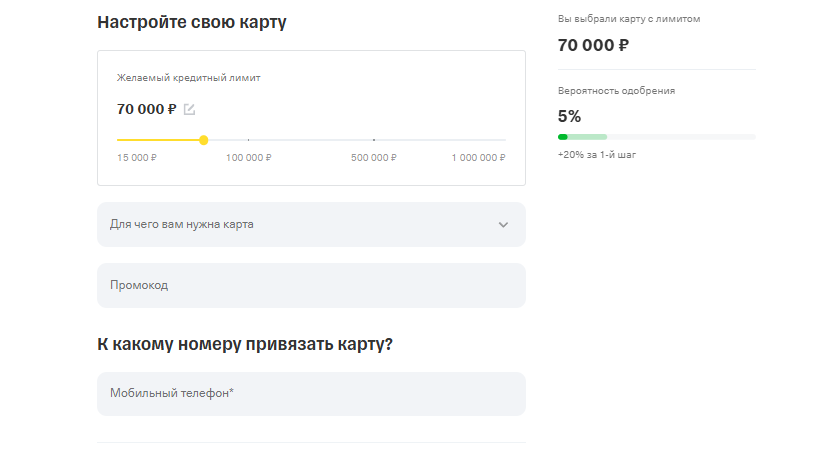Select the 100 000 ₽ slider label
This screenshot has width=840, height=456.
click(x=248, y=158)
